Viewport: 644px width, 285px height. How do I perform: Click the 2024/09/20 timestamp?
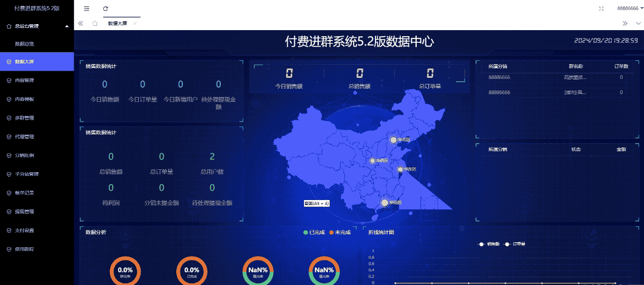606,41
